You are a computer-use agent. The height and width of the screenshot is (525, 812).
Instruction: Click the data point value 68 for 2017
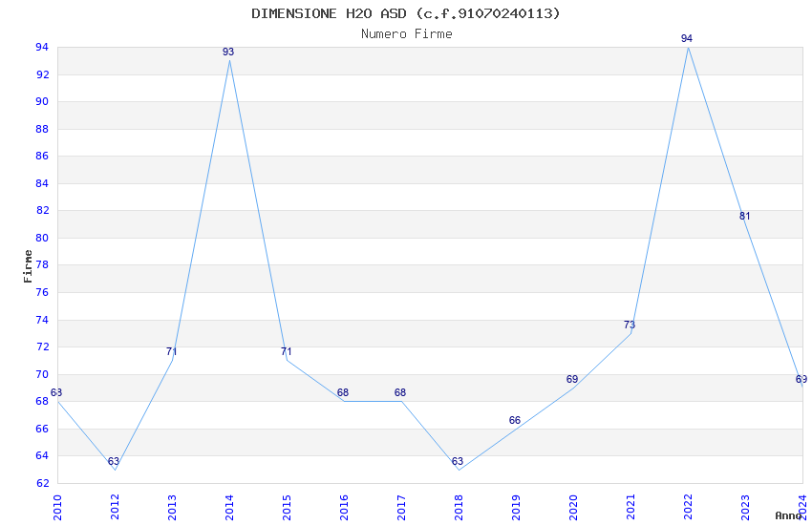pyautogui.click(x=399, y=392)
